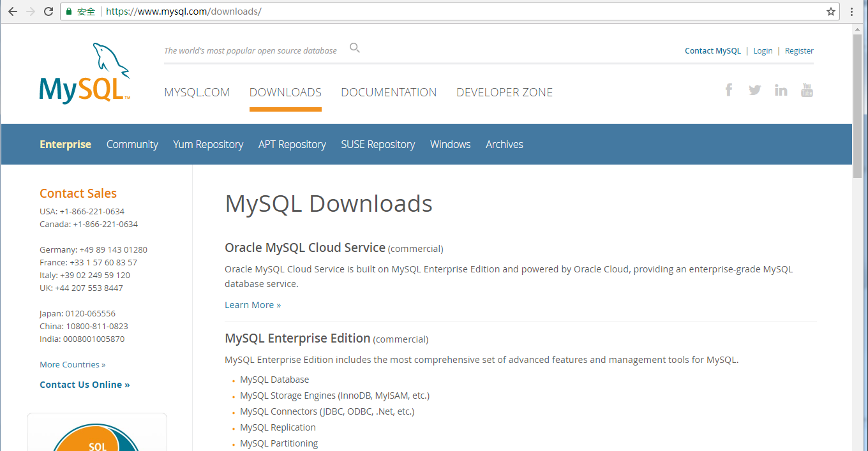Open the MySQL Twitter icon
Screen dimensions: 868x451
coord(755,90)
